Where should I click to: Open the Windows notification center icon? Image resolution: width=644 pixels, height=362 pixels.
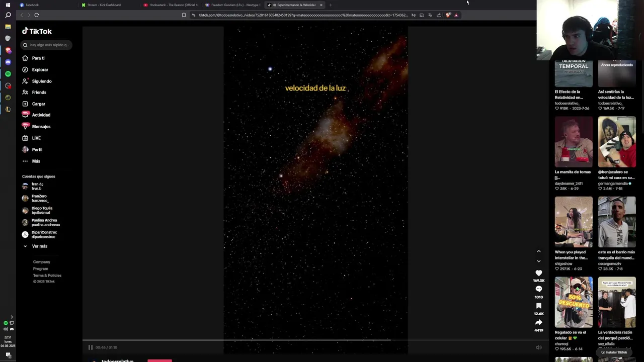point(8,355)
